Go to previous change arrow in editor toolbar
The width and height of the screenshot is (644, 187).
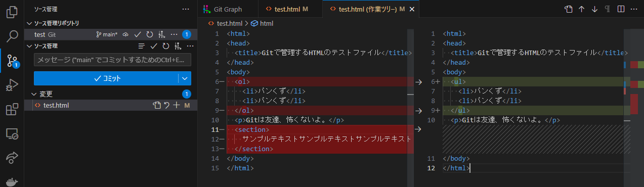tap(582, 9)
